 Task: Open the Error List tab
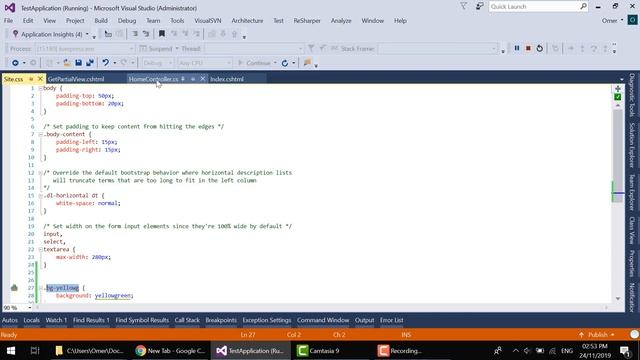391,320
